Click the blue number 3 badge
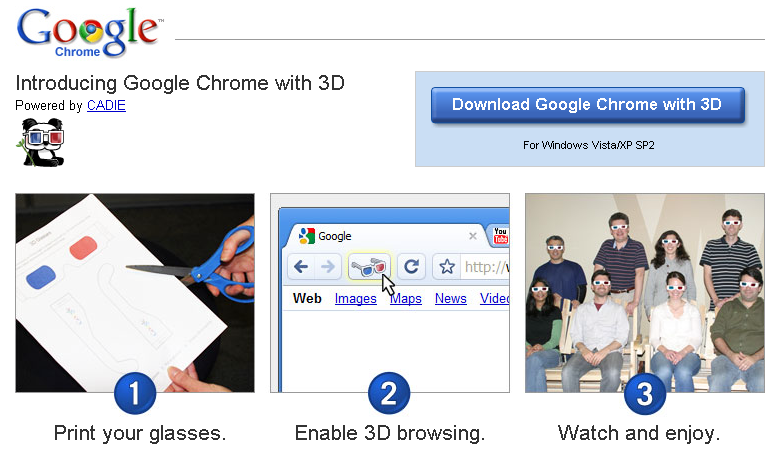This screenshot has width=777, height=469. coord(644,393)
